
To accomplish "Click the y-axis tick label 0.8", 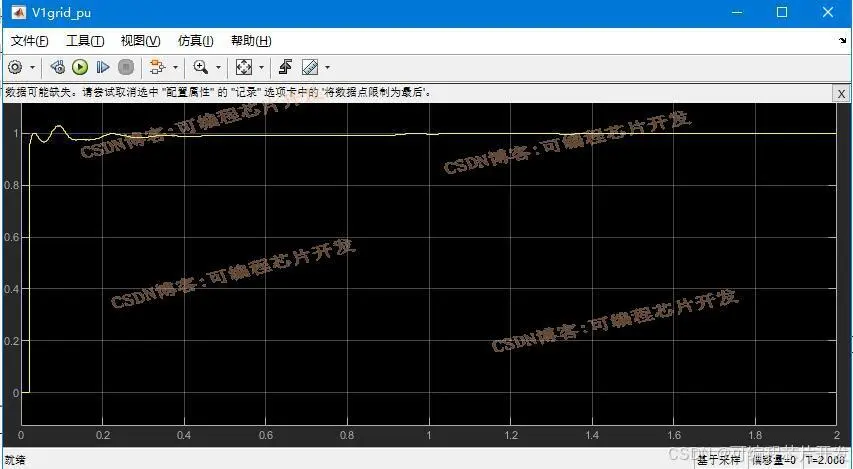I will pyautogui.click(x=11, y=185).
